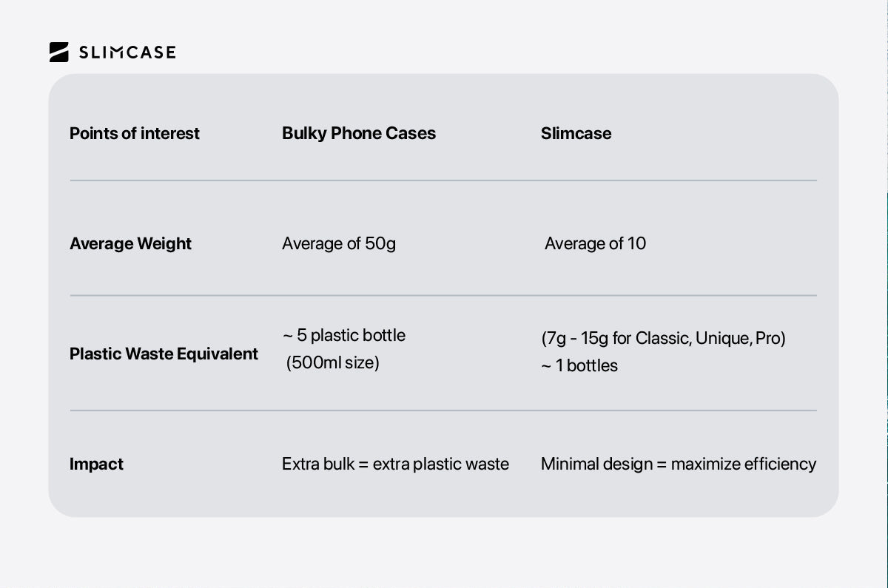Click the 'Average of 10' cell
888x588 pixels.
595,244
